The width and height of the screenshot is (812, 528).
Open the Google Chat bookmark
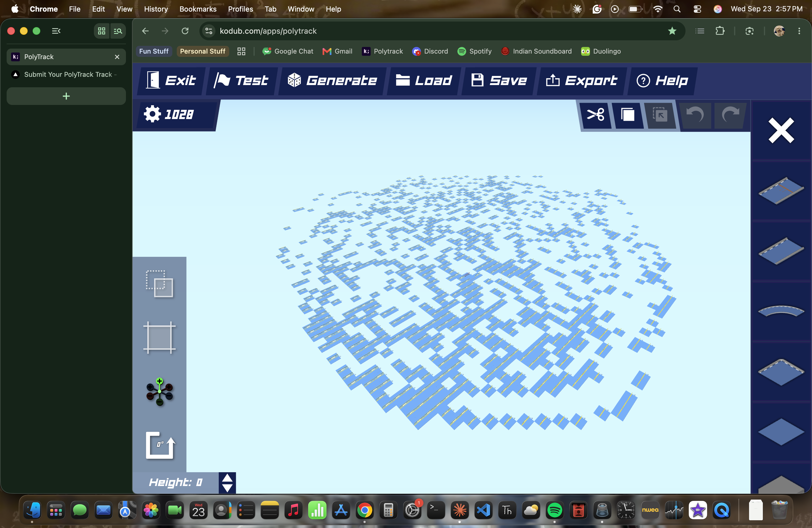click(288, 51)
